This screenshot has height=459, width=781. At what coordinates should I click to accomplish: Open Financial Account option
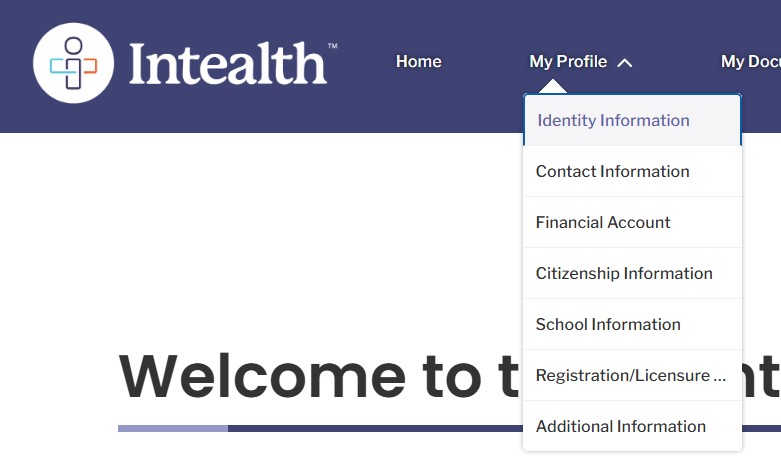[632, 222]
